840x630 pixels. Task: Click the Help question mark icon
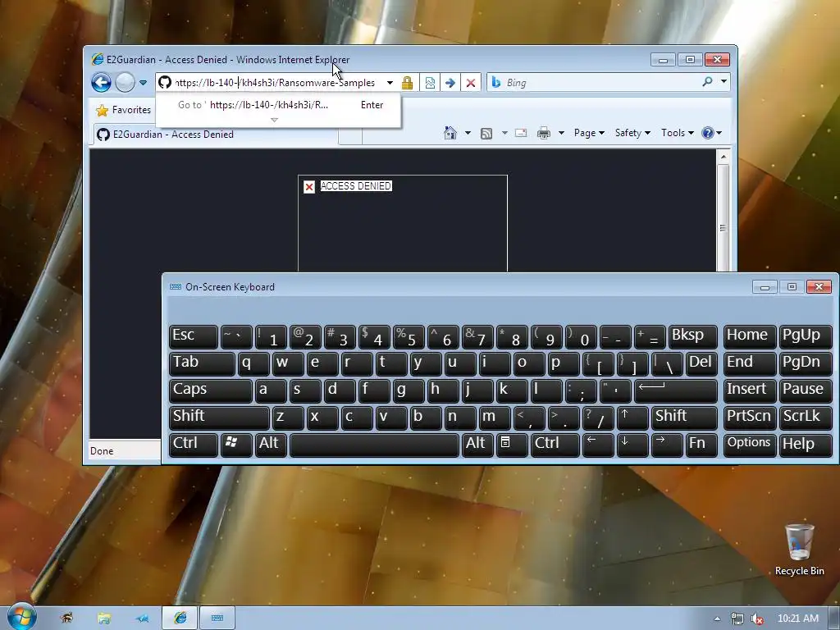click(708, 133)
